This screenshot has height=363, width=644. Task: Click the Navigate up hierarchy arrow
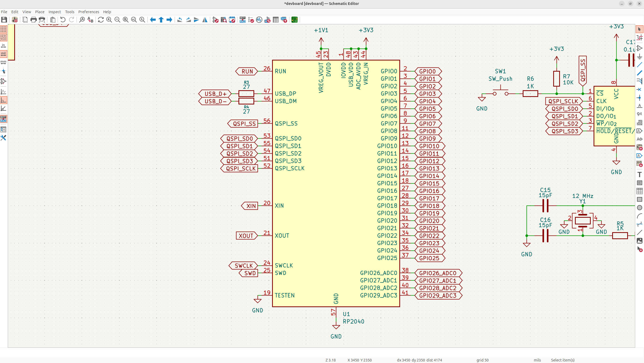[161, 20]
